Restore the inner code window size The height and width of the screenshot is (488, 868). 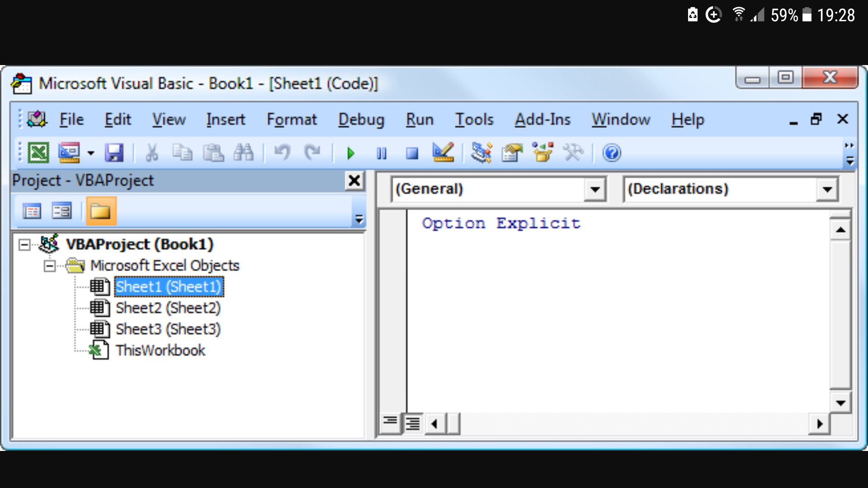pos(816,119)
